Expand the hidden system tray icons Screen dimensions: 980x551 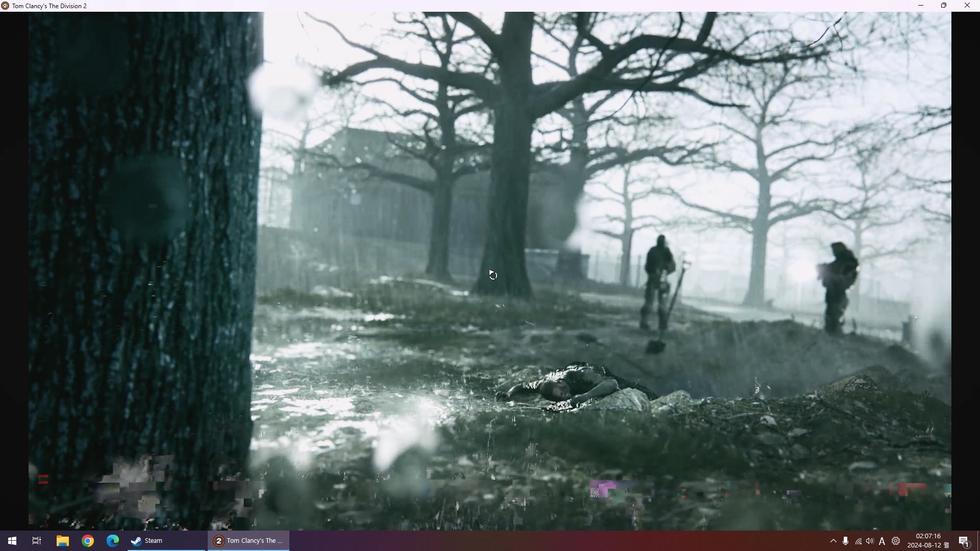pos(834,541)
